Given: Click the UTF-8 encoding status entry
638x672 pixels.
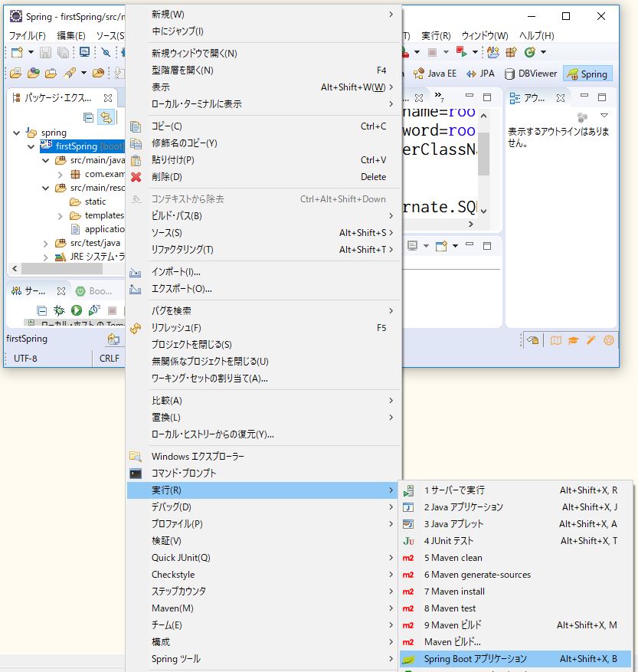Looking at the screenshot, I should [25, 359].
